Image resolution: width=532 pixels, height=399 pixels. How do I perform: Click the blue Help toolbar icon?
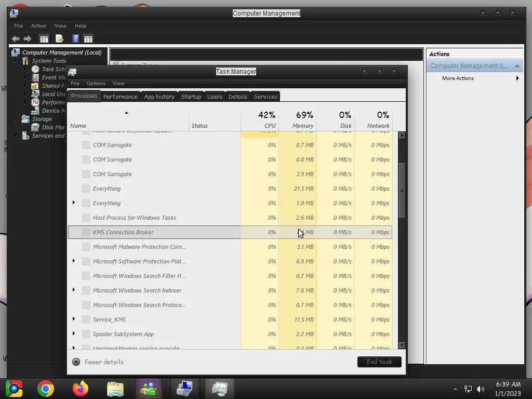(x=75, y=38)
